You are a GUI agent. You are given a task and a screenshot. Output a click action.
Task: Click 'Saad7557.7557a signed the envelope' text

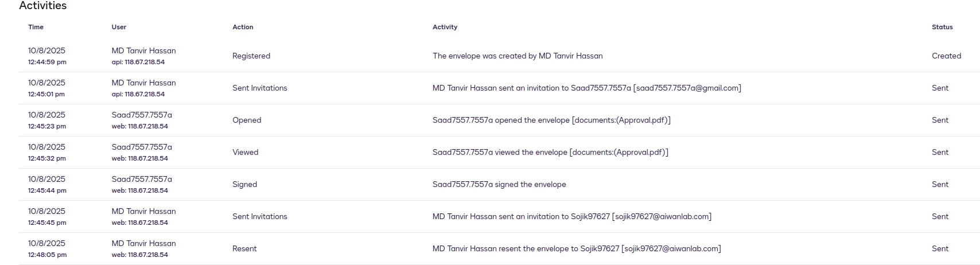coord(499,184)
